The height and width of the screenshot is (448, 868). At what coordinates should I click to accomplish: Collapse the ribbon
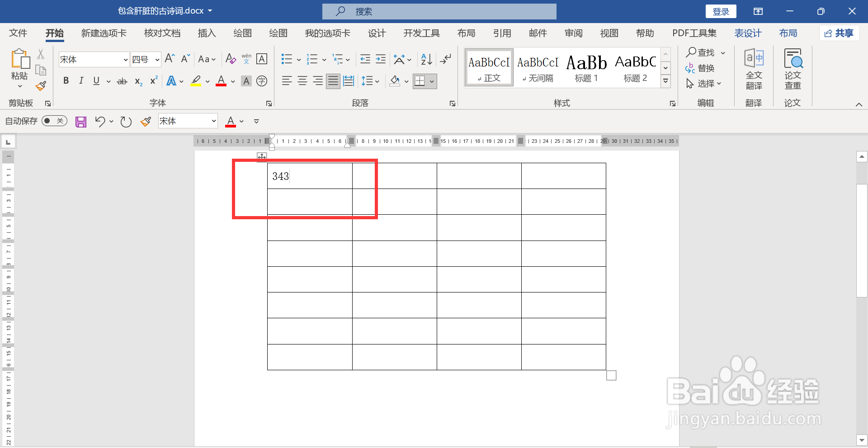click(859, 104)
